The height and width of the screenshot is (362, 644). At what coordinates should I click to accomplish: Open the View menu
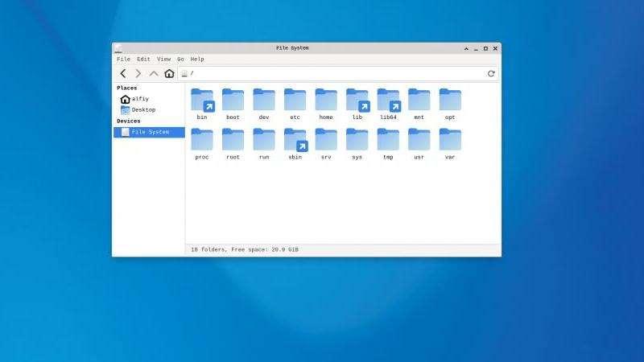(x=163, y=59)
